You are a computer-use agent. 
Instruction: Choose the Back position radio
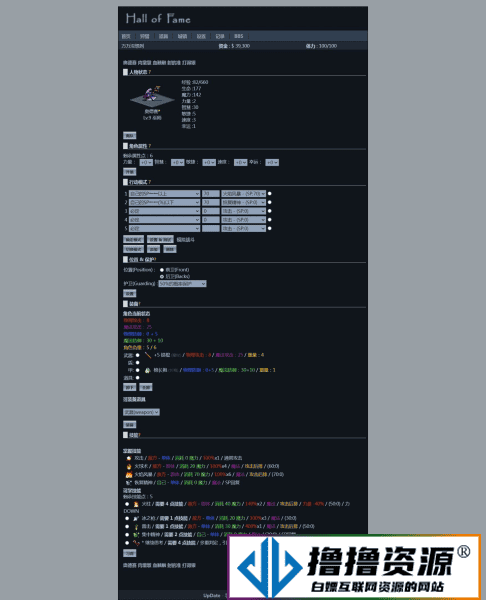pos(162,276)
